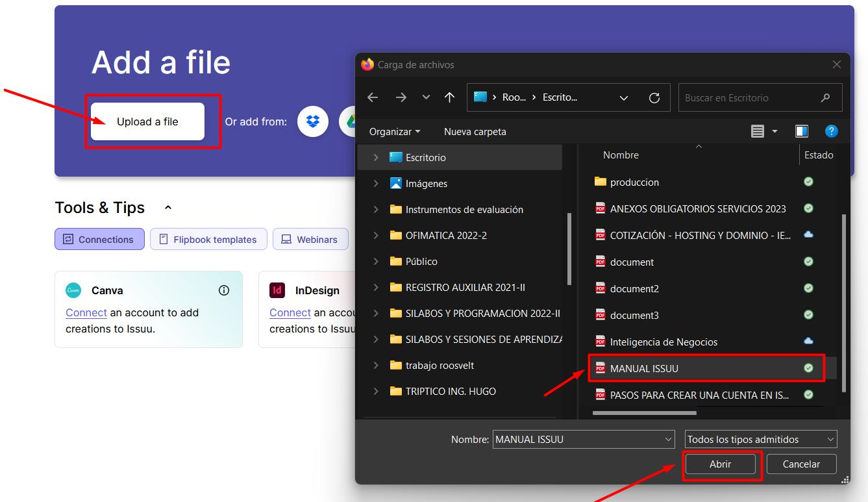Click the file list horizontal scrollbar
Image resolution: width=868 pixels, height=502 pixels.
pos(645,412)
